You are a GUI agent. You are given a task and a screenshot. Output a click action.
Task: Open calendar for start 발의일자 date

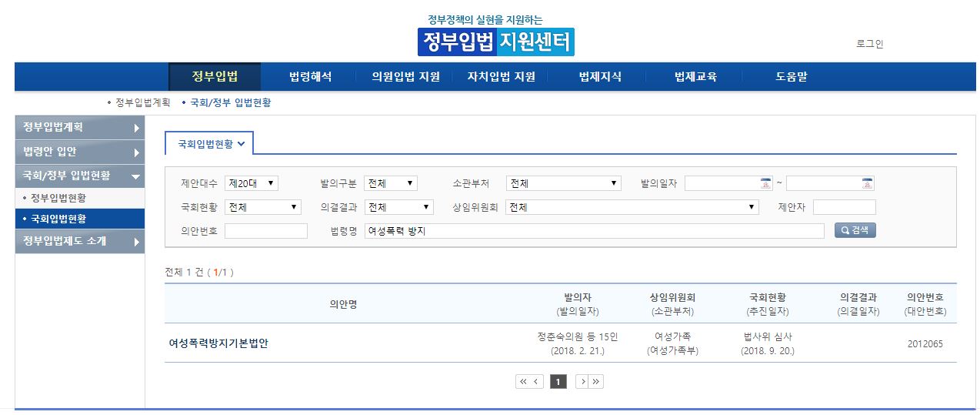765,183
